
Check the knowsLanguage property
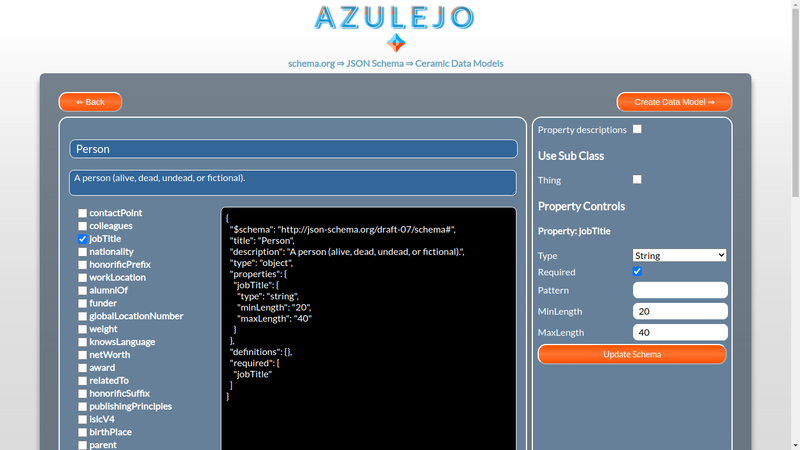82,342
